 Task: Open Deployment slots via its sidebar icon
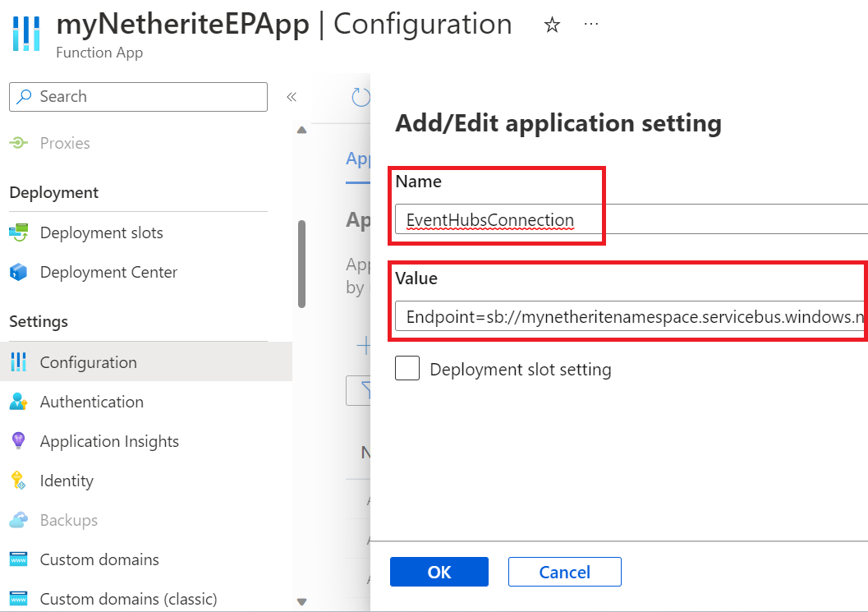[18, 232]
